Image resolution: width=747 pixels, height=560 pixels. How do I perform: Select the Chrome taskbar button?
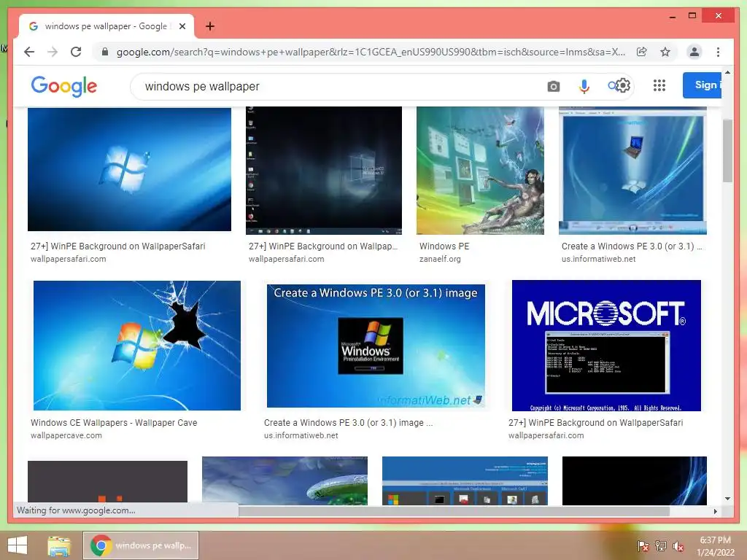(141, 545)
